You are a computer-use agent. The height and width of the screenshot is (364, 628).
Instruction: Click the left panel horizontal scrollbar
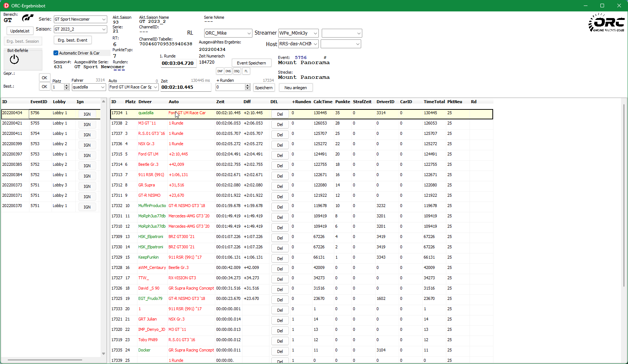click(45, 360)
